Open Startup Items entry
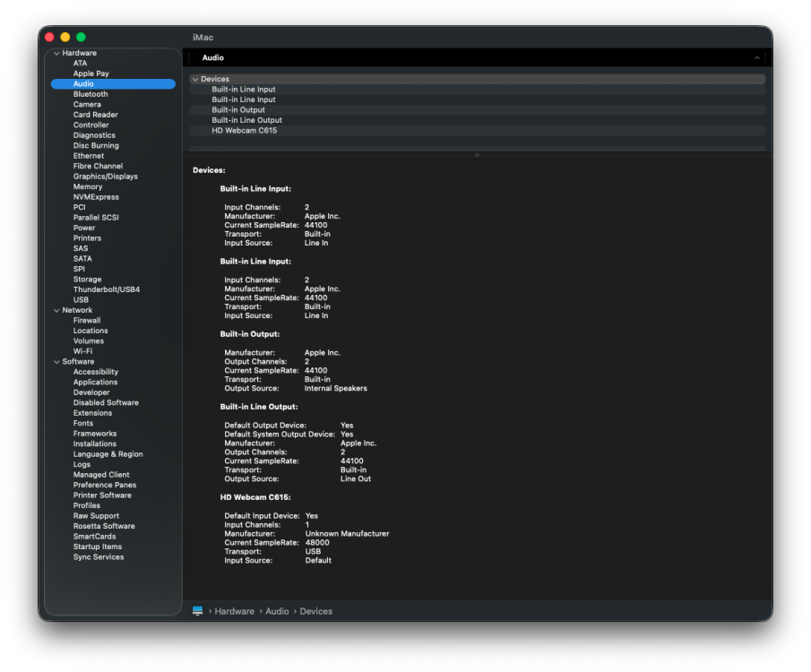The width and height of the screenshot is (811, 672). tap(98, 547)
